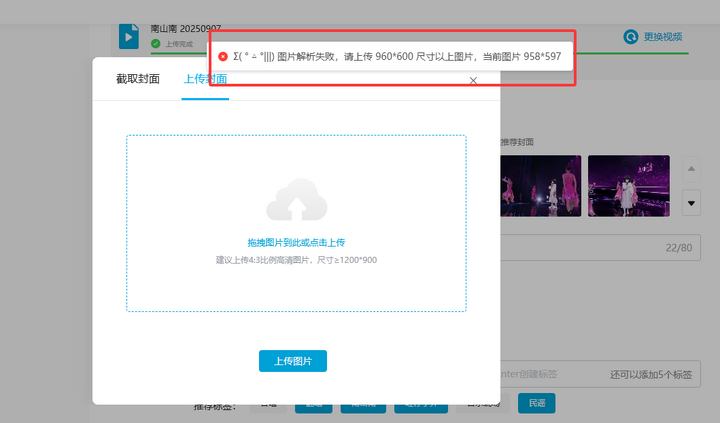Select the second recommended cover thumbnail
This screenshot has height=423, width=720.
pyautogui.click(x=629, y=186)
